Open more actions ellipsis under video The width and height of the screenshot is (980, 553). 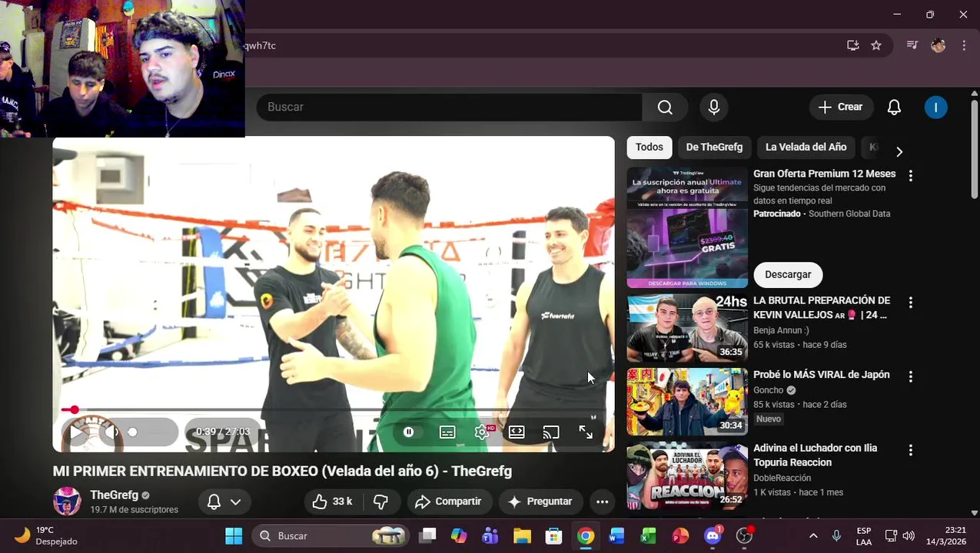pyautogui.click(x=603, y=502)
